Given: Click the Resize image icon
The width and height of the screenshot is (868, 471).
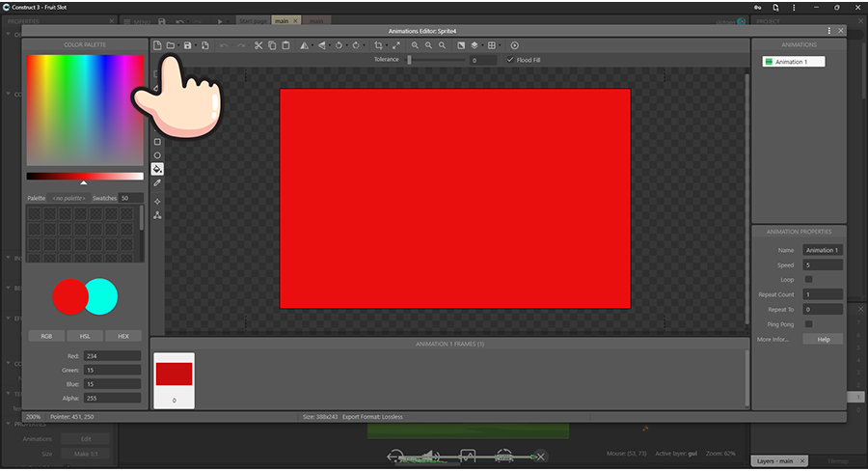Looking at the screenshot, I should tap(395, 45).
